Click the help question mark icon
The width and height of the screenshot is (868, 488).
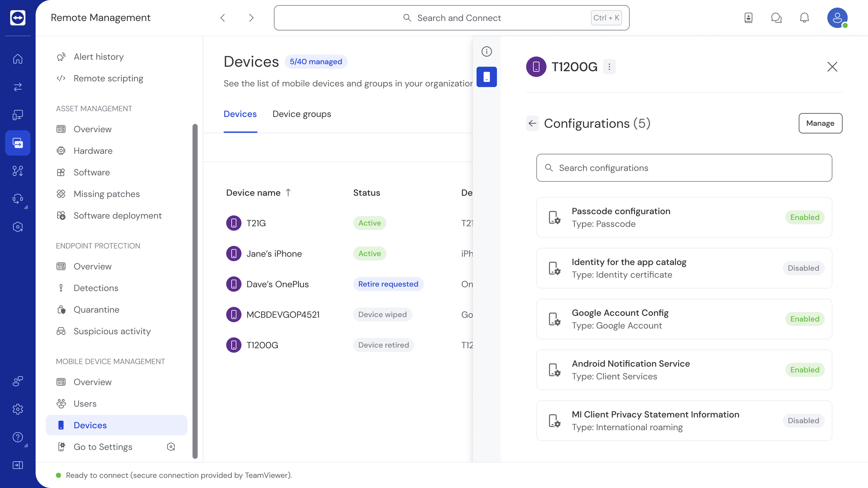[18, 437]
